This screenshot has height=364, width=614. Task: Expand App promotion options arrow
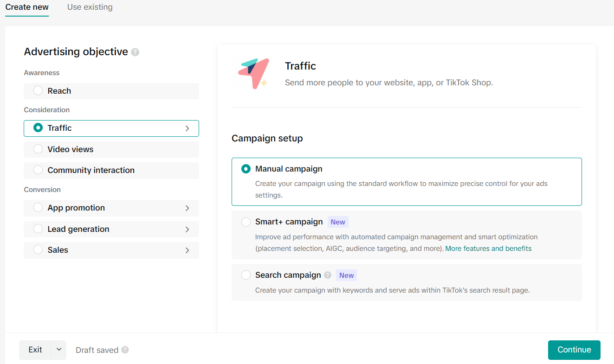click(x=187, y=208)
